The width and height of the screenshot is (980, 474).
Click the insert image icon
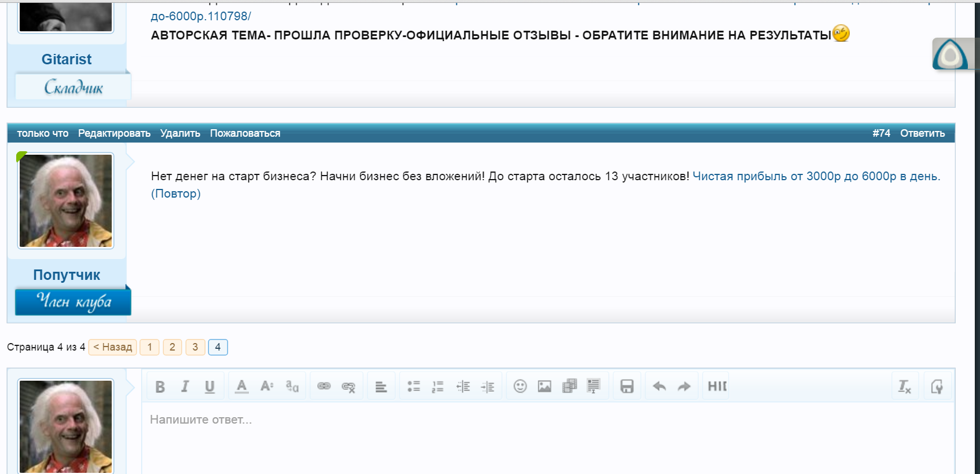pos(545,387)
